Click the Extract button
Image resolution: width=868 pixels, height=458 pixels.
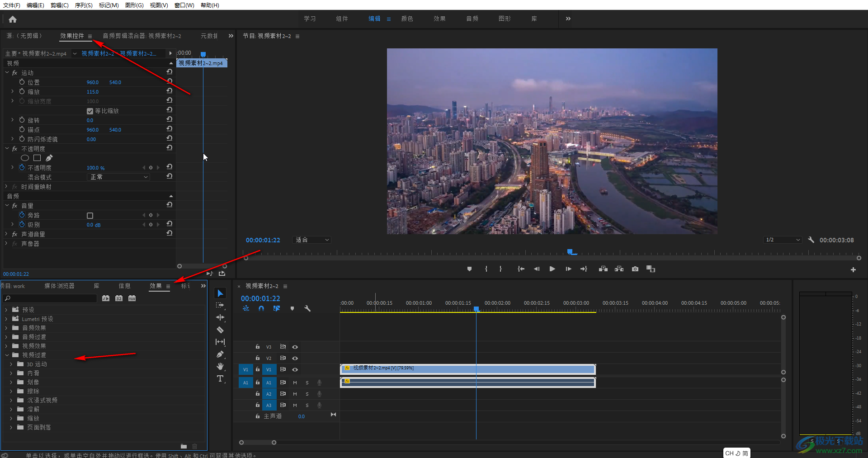[x=619, y=269]
